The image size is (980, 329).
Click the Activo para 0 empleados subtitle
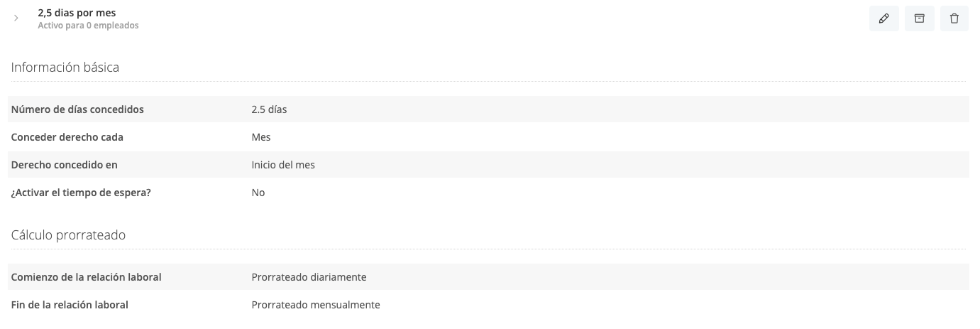pos(88,26)
